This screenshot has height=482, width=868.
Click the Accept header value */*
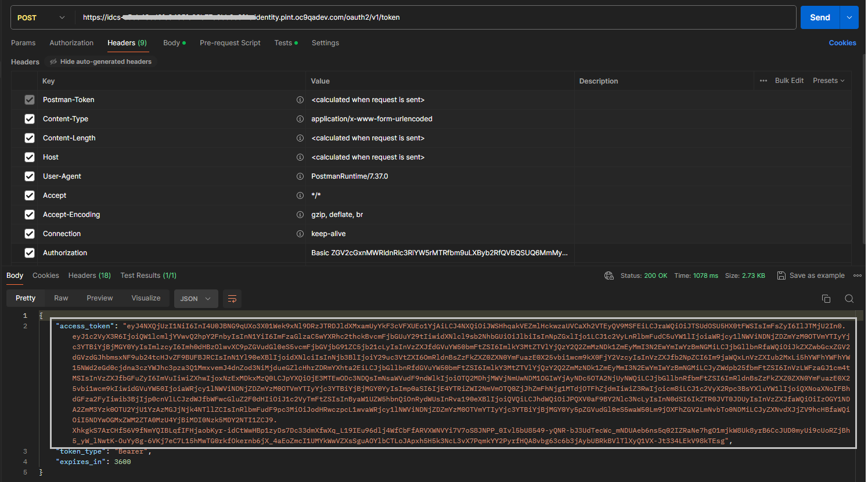(x=316, y=195)
